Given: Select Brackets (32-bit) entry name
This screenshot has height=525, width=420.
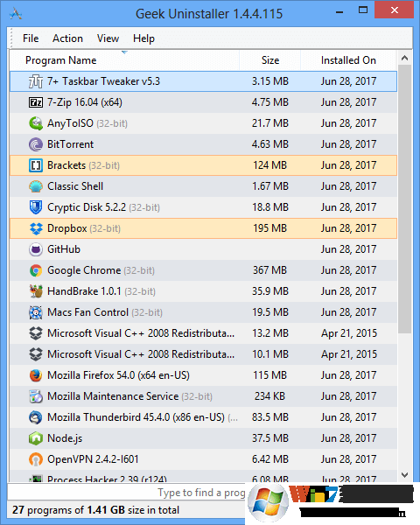Looking at the screenshot, I should [83, 165].
